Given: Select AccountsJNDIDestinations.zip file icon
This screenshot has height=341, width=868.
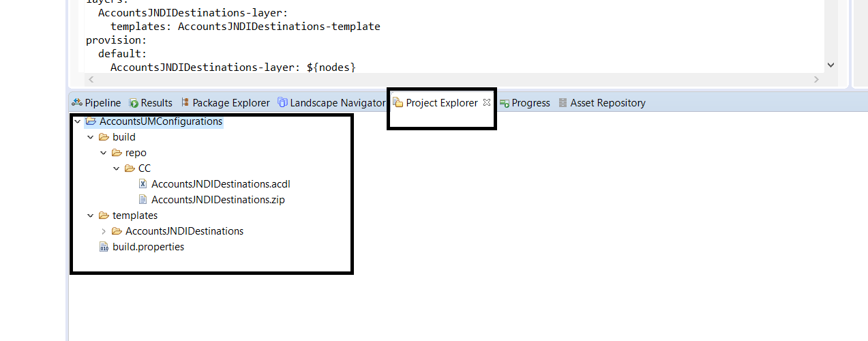Looking at the screenshot, I should (x=143, y=200).
